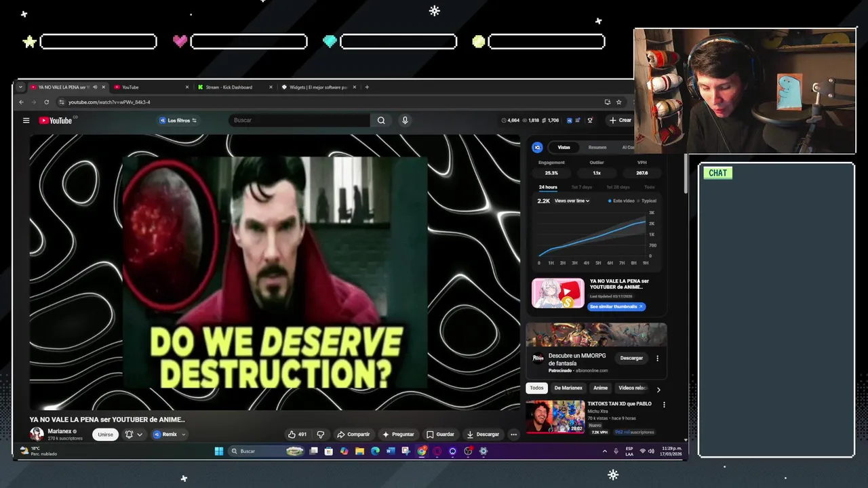Open File Explorer from the taskbar
Screen dimensions: 868x488
point(359,451)
